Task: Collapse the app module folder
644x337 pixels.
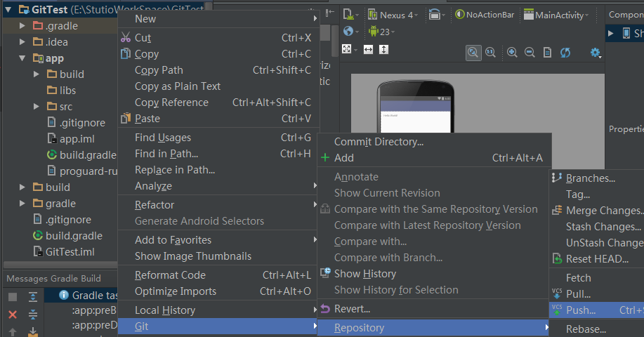Action: (x=22, y=58)
